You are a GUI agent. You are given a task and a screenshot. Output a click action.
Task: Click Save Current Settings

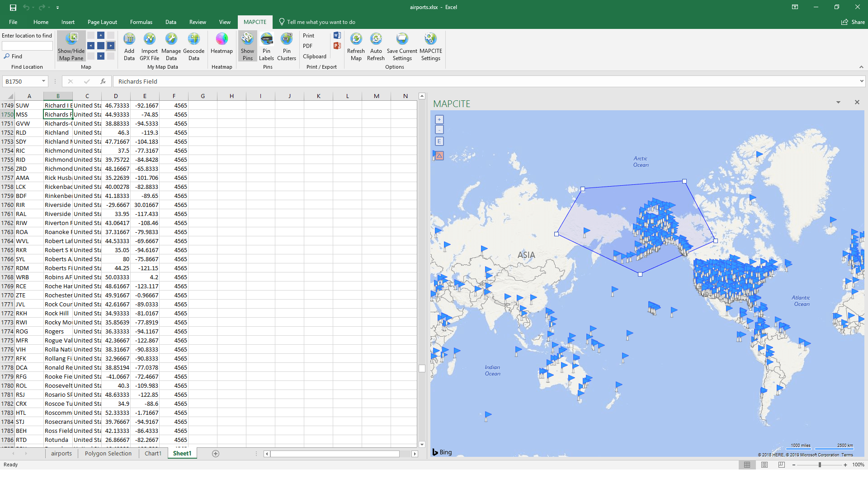[402, 46]
